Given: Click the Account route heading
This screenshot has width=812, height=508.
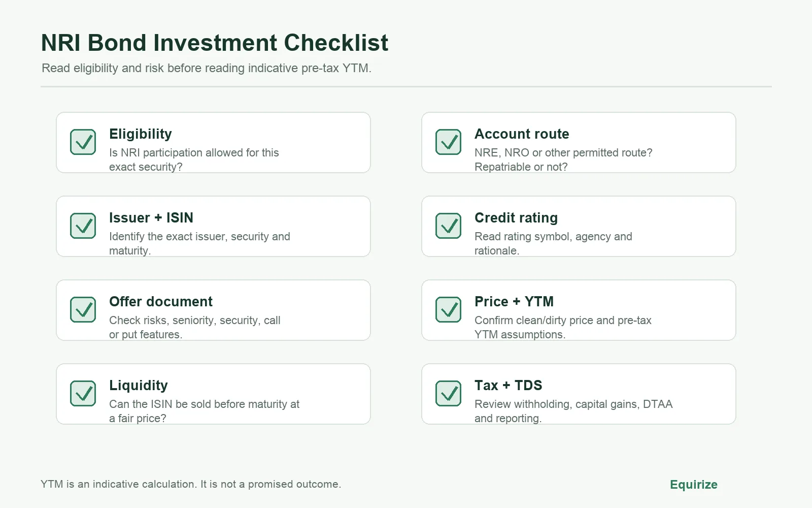Looking at the screenshot, I should [x=522, y=134].
